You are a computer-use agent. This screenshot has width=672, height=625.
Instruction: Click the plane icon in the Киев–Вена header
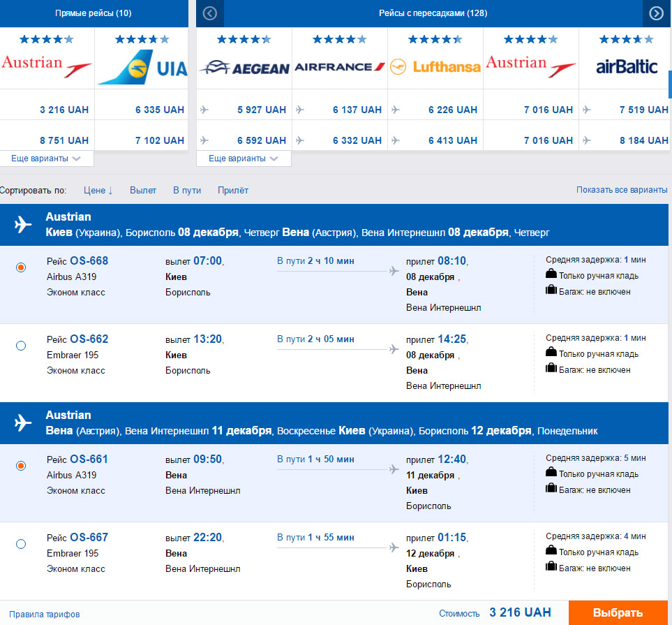pos(23,224)
